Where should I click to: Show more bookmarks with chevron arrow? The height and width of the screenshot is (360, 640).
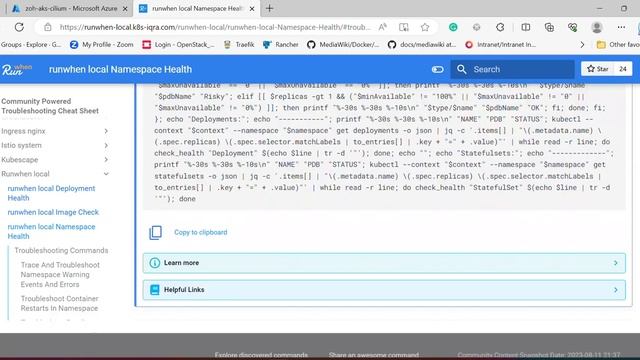[x=582, y=44]
